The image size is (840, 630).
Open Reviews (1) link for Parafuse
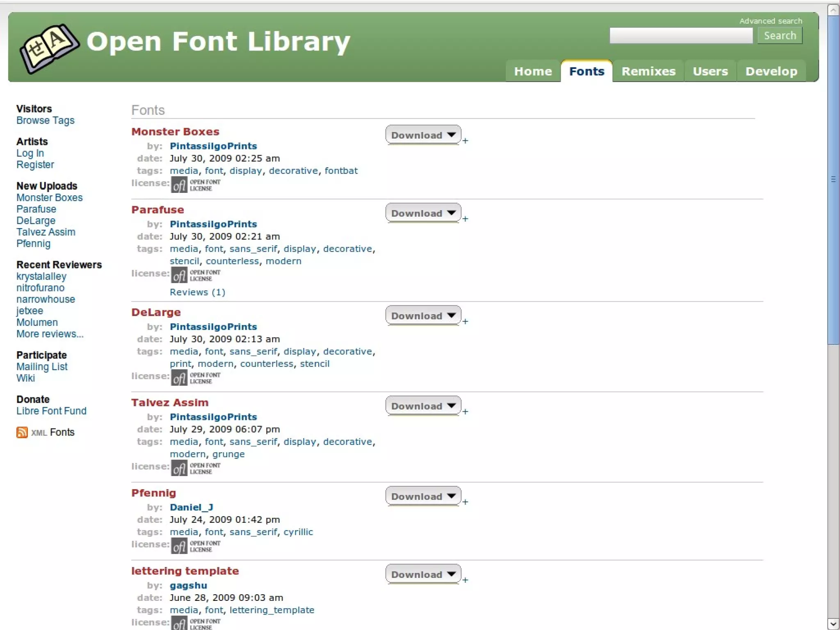pyautogui.click(x=197, y=292)
